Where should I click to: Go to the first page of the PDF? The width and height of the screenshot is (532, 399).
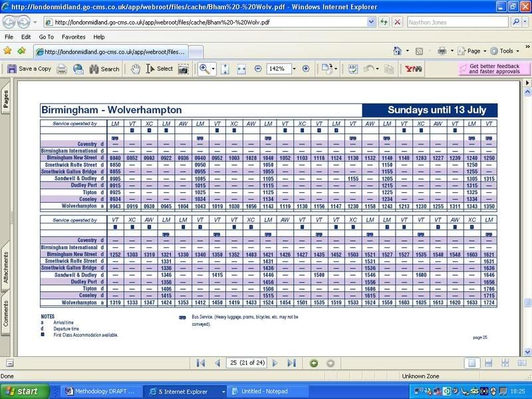[x=201, y=363]
